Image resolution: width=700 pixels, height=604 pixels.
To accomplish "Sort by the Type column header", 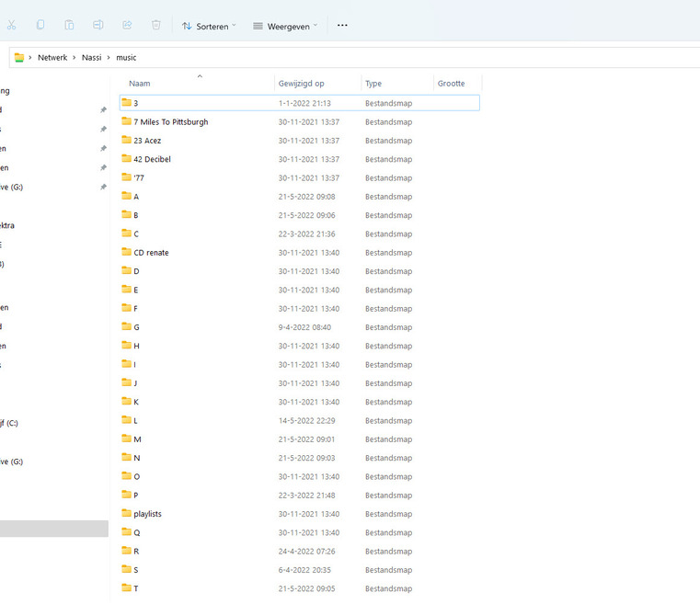I will point(373,84).
